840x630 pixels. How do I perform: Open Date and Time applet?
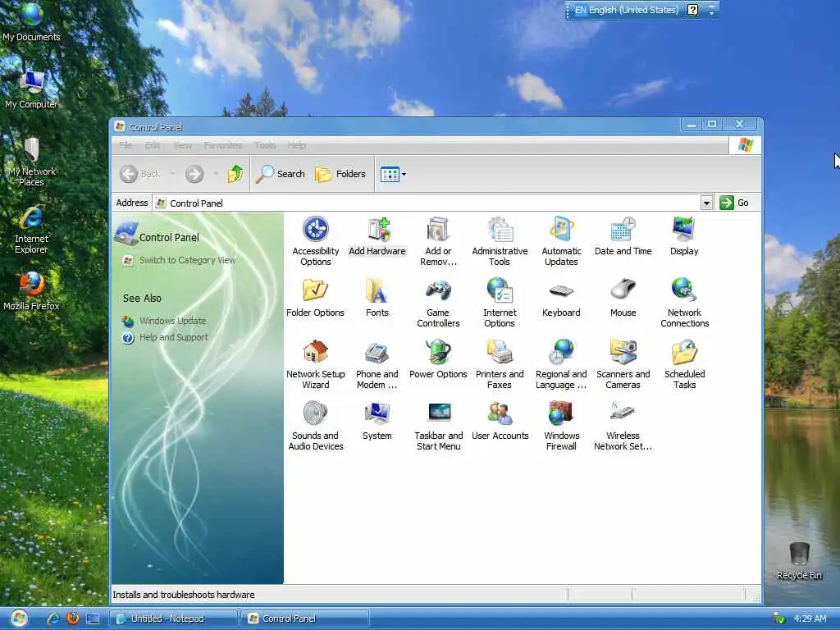[623, 235]
